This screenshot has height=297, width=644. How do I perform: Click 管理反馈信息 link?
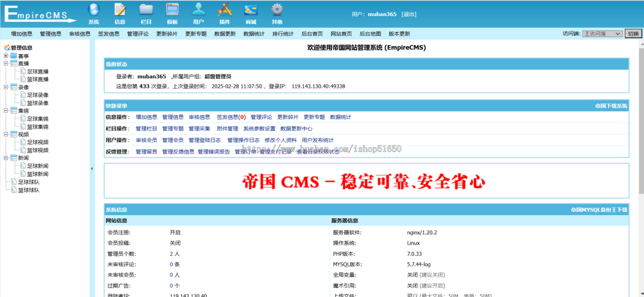tap(178, 152)
